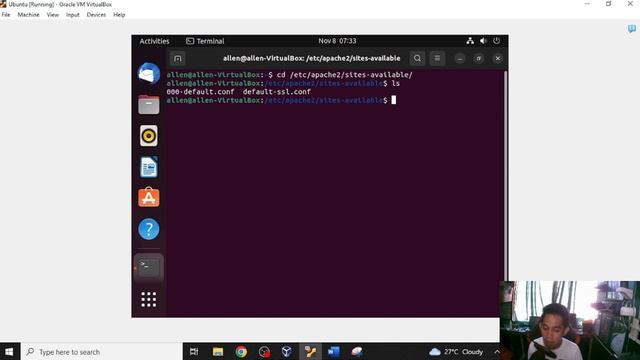Image resolution: width=640 pixels, height=360 pixels.
Task: Launch Rhythmbox from the dock
Action: coord(149,136)
